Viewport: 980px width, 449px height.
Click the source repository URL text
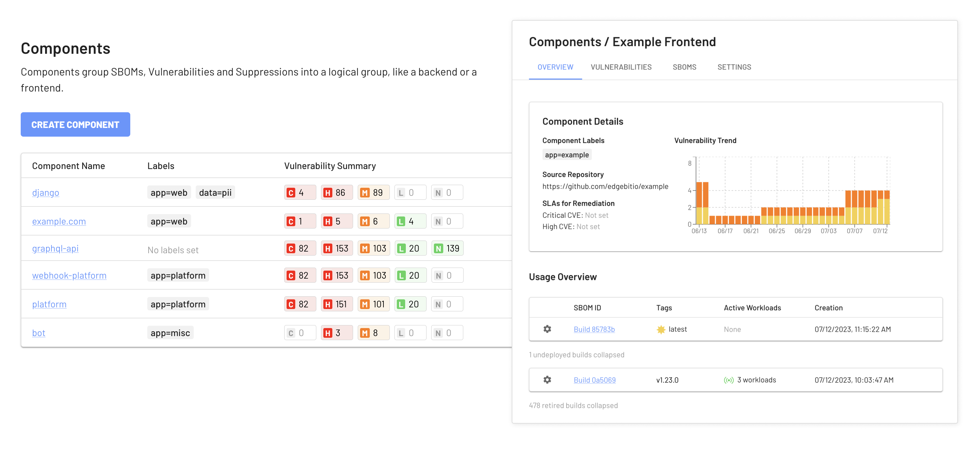pos(605,186)
